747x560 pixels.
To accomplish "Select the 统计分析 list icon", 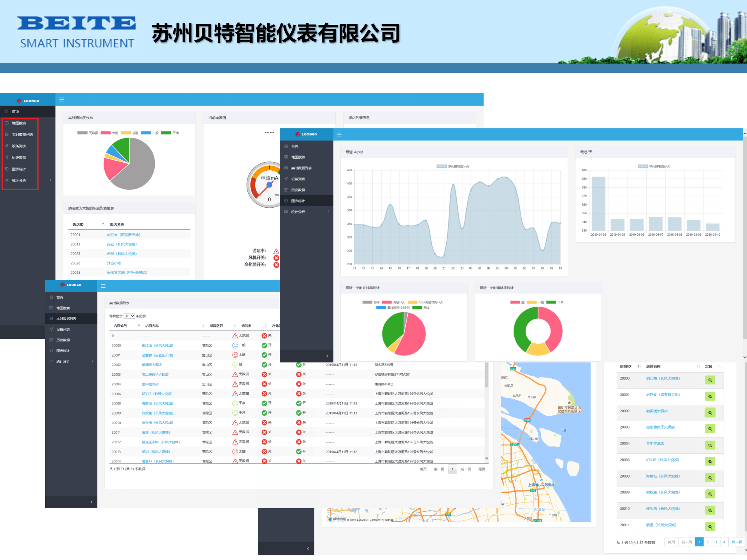I will [6, 180].
